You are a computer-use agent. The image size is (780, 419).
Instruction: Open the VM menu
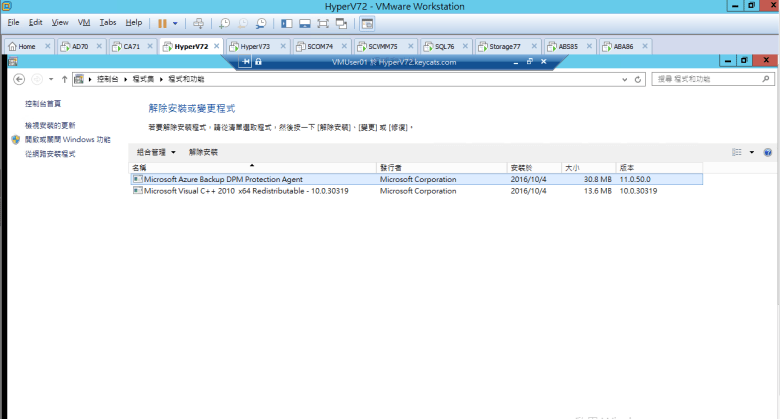pos(84,22)
